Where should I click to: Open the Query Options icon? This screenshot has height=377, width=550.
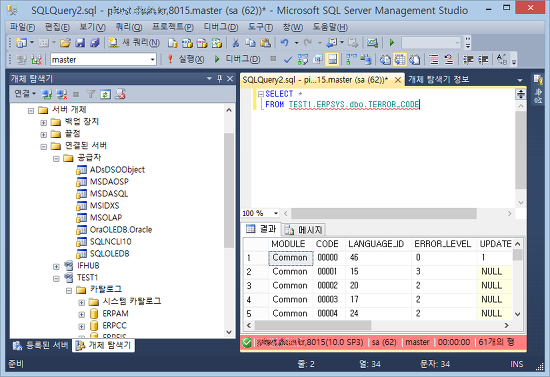tap(318, 60)
